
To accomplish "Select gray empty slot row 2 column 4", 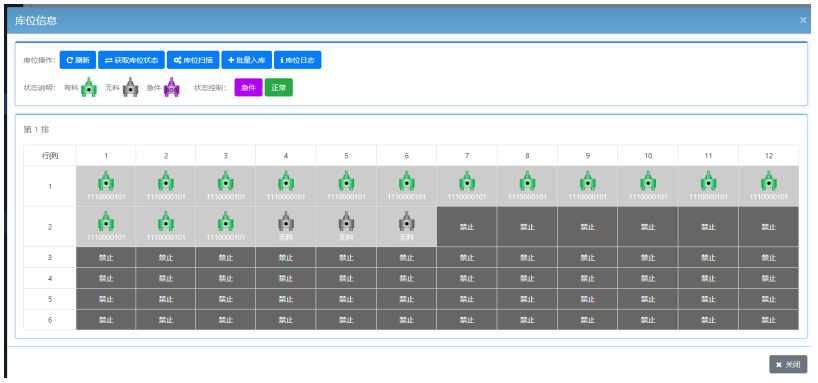I will tap(286, 222).
